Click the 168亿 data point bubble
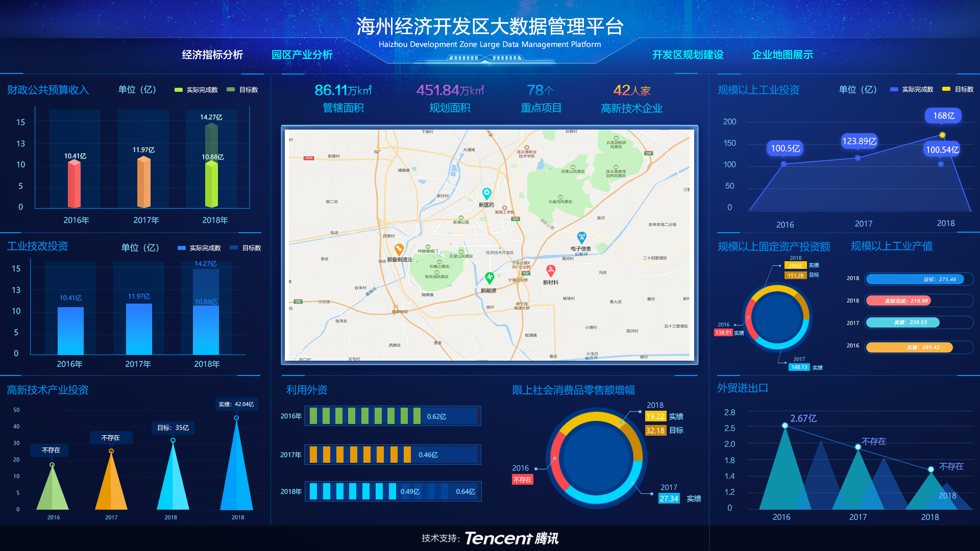This screenshot has height=551, width=980. point(943,116)
